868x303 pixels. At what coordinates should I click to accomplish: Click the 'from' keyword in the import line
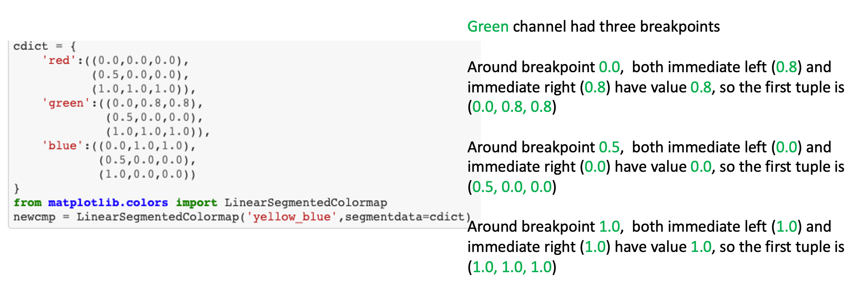point(27,203)
